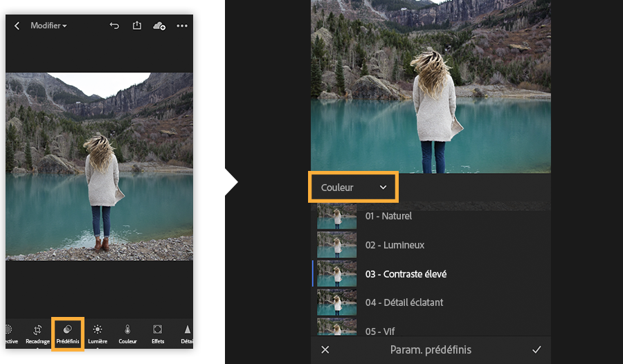Open the Effets panel
Image resolution: width=623 pixels, height=364 pixels.
(158, 334)
